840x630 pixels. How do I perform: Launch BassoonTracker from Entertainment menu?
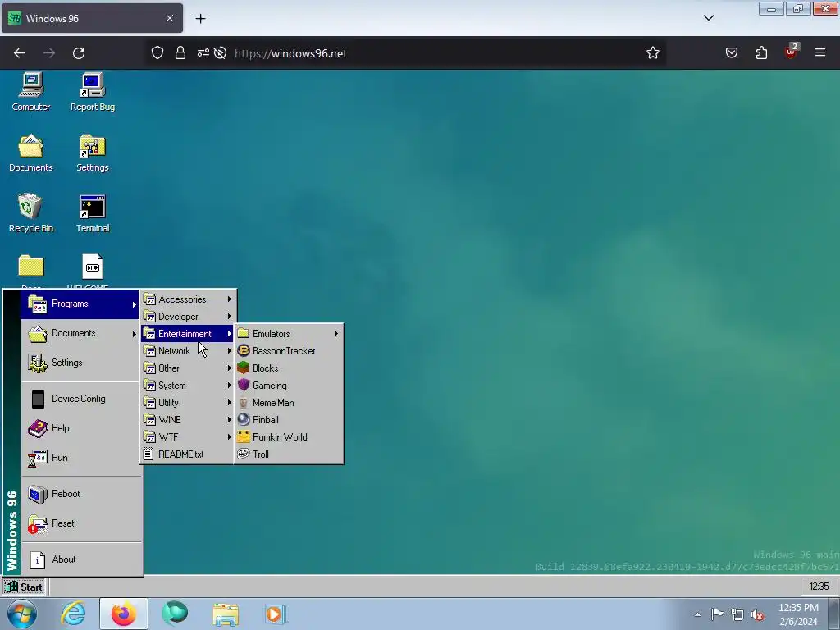point(289,351)
